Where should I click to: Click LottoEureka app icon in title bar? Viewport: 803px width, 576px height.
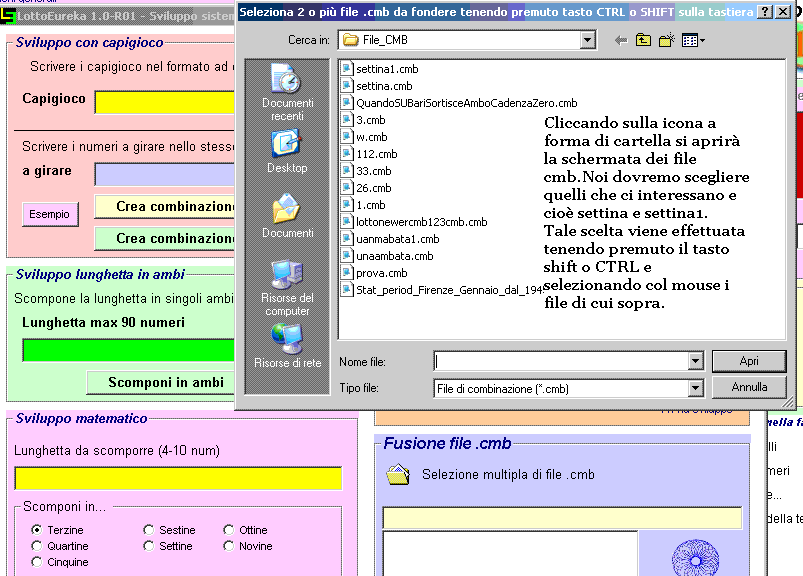[x=7, y=16]
